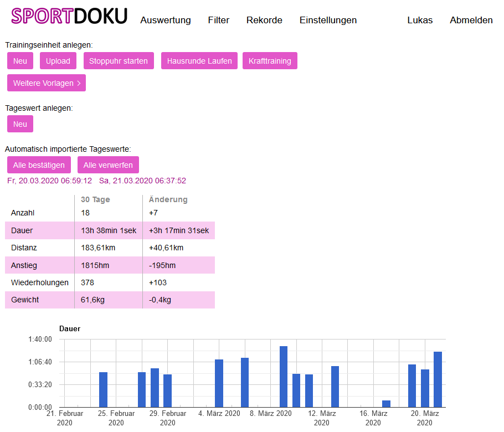Select the Gewicht row in statistics table

pyautogui.click(x=110, y=300)
